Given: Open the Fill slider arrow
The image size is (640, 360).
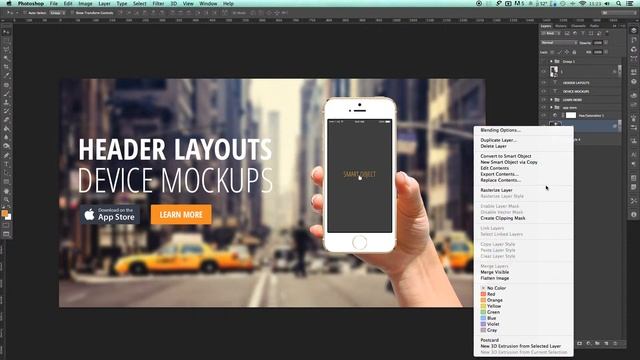Looking at the screenshot, I should 606,52.
